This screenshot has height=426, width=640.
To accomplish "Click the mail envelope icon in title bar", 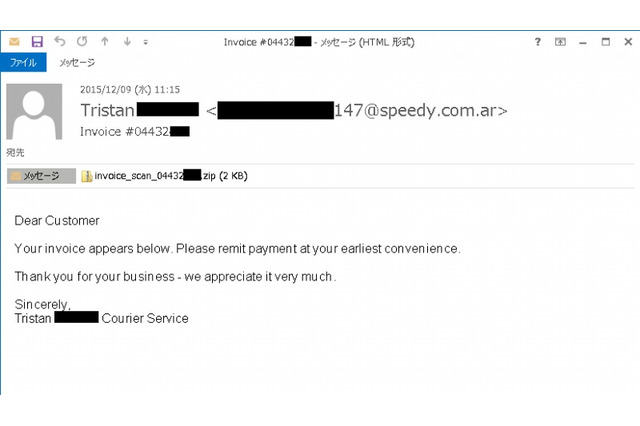I will coord(14,42).
